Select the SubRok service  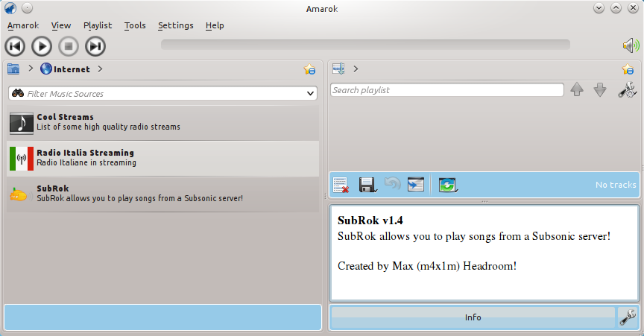(162, 194)
